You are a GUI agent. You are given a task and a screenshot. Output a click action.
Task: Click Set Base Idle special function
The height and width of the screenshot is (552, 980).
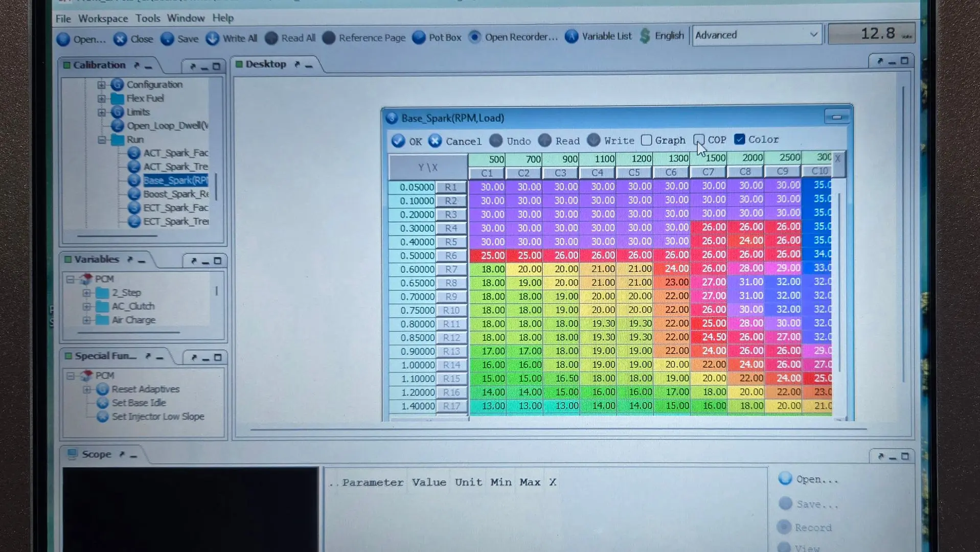[x=139, y=403]
